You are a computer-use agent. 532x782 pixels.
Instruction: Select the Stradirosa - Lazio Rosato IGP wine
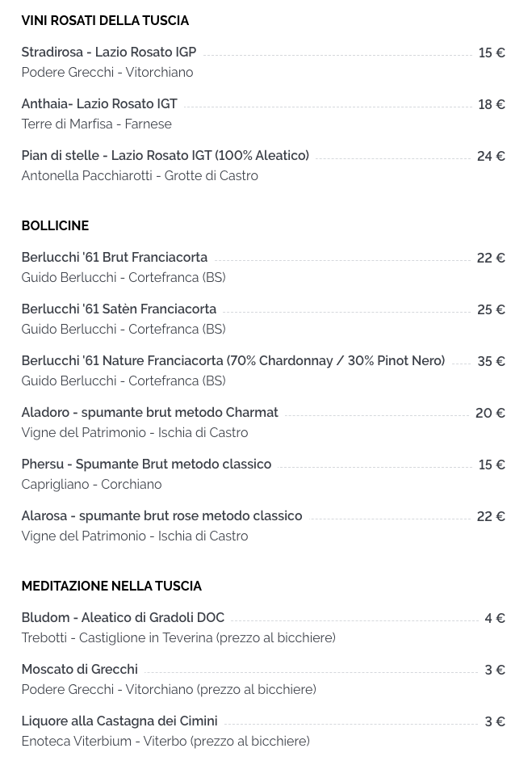[x=109, y=52]
